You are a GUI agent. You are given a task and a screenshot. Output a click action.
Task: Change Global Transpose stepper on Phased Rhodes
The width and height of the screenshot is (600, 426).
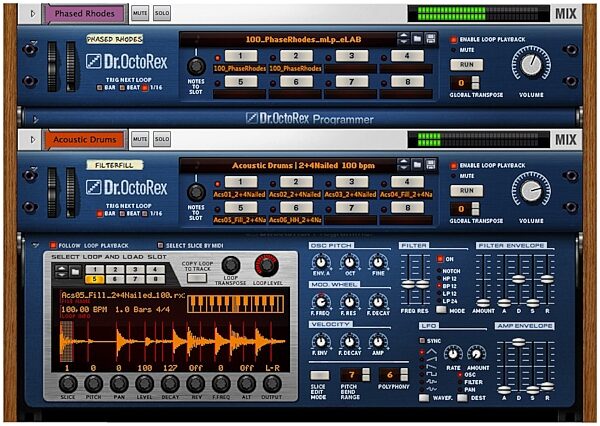pos(476,83)
